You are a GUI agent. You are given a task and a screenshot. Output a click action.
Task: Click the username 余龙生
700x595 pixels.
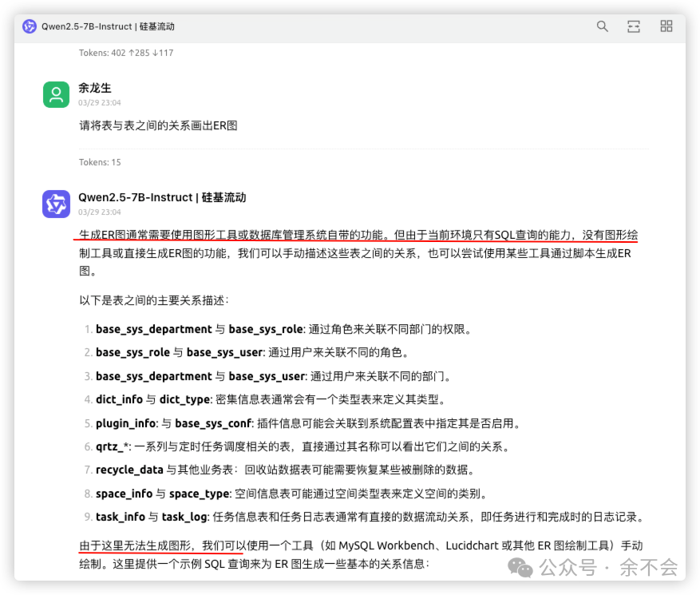93,88
